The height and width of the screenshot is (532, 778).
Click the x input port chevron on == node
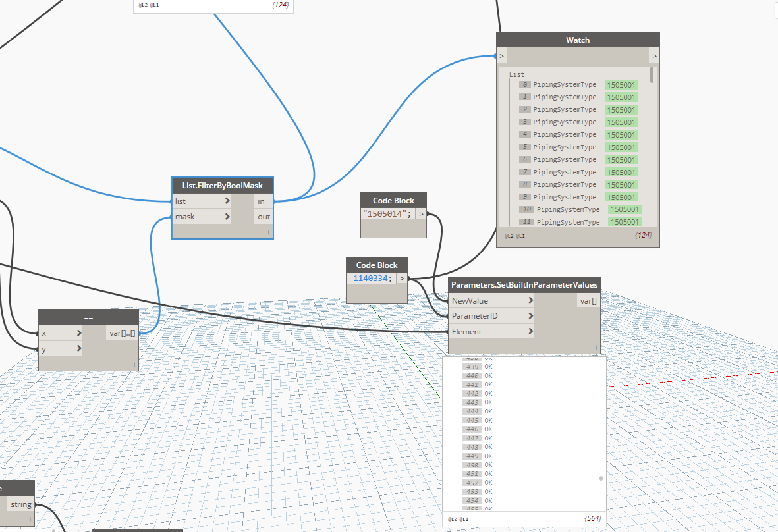tap(79, 333)
